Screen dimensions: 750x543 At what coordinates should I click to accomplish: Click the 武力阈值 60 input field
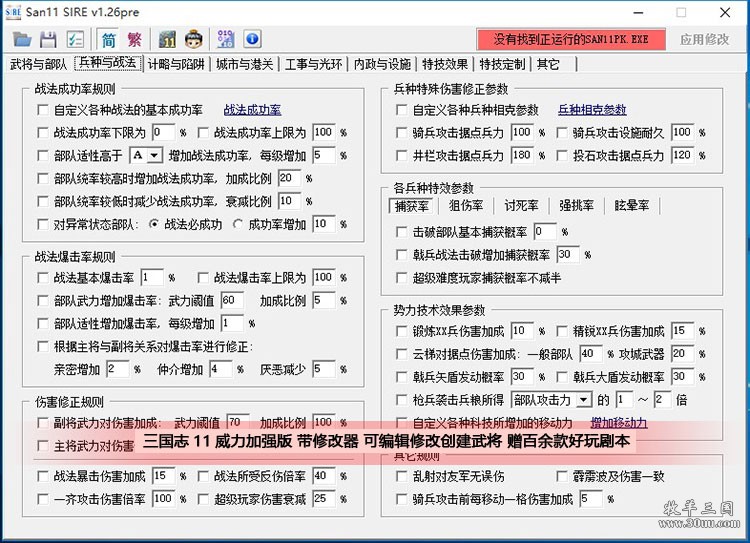[x=232, y=300]
